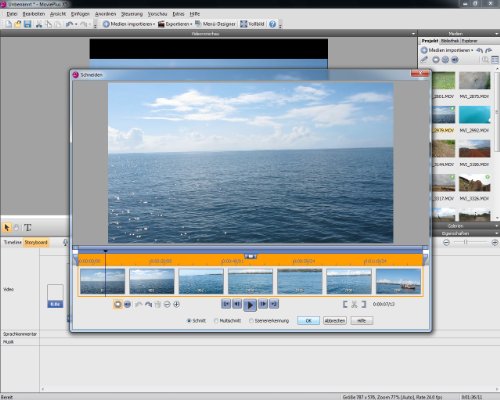Set the trim end with right bracket icon
This screenshot has width=500, height=400.
tap(364, 304)
